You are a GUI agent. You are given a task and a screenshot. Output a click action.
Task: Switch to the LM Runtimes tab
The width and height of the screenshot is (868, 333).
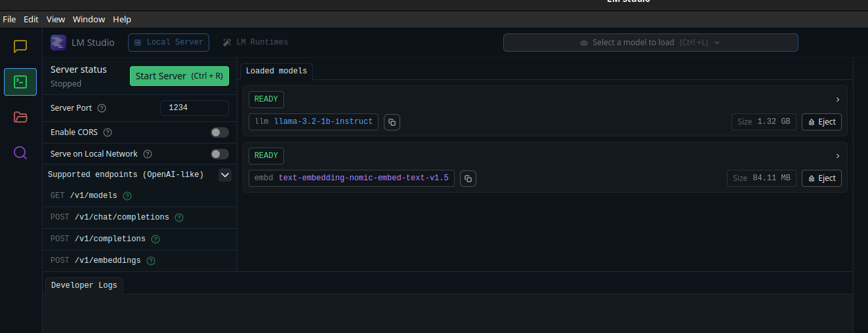point(255,43)
